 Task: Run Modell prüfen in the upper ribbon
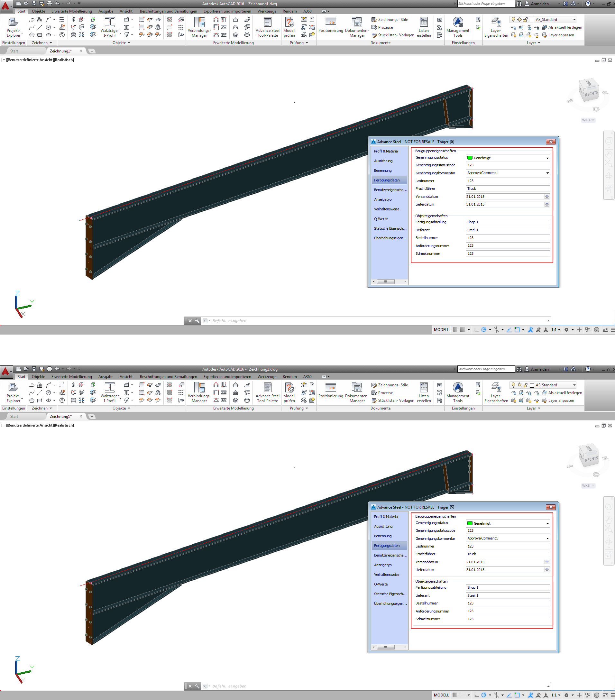289,27
